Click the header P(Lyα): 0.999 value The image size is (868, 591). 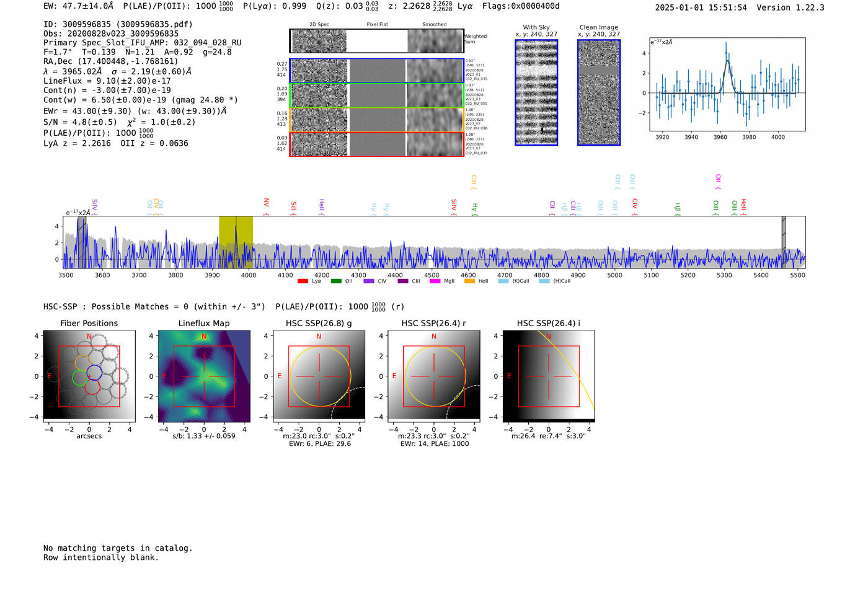(x=274, y=6)
